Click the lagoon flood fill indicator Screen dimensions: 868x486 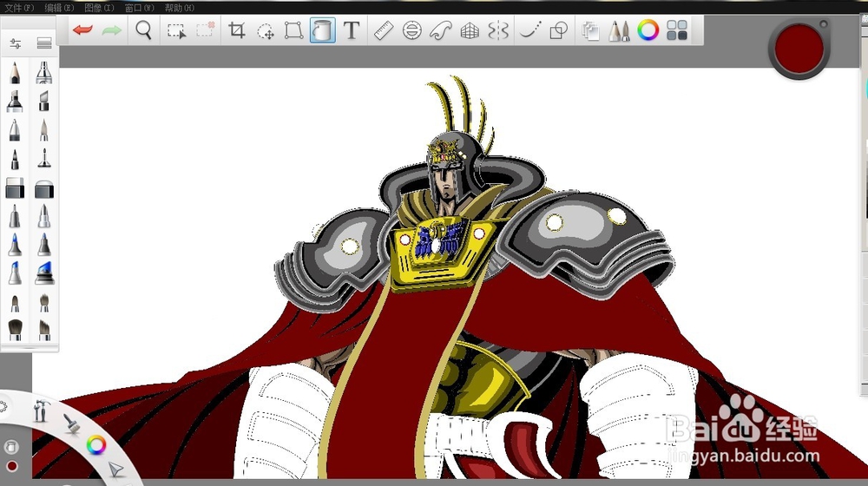pos(11,447)
